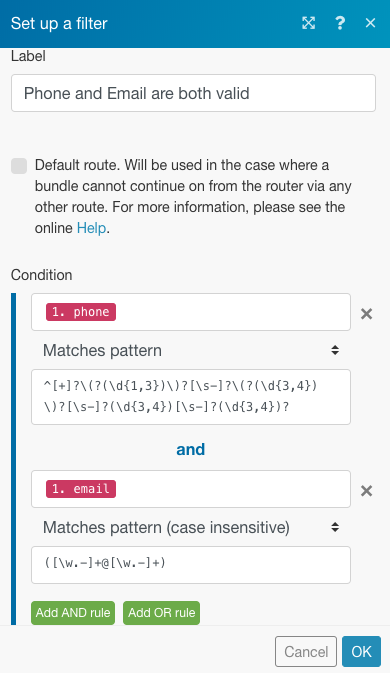Open the Matches pattern operator dropdown

191,350
